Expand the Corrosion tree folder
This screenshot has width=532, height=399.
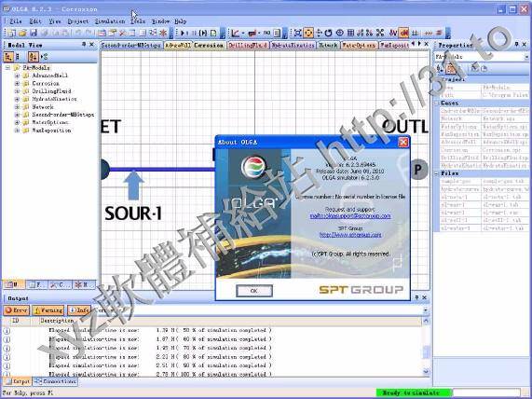tap(17, 83)
